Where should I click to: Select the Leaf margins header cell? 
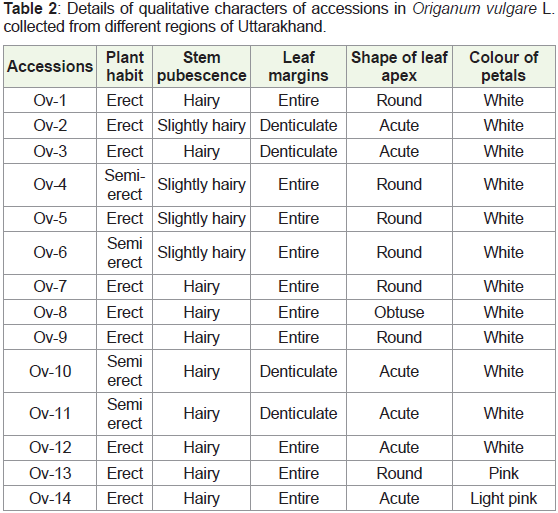(x=298, y=67)
